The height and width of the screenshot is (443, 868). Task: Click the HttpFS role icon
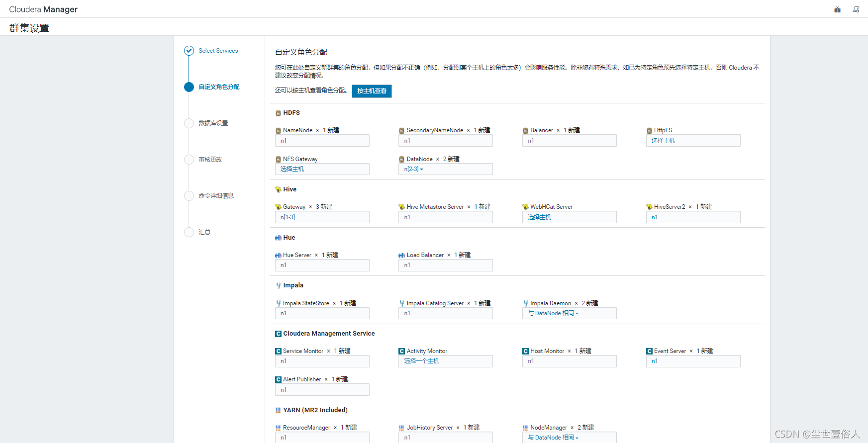649,131
